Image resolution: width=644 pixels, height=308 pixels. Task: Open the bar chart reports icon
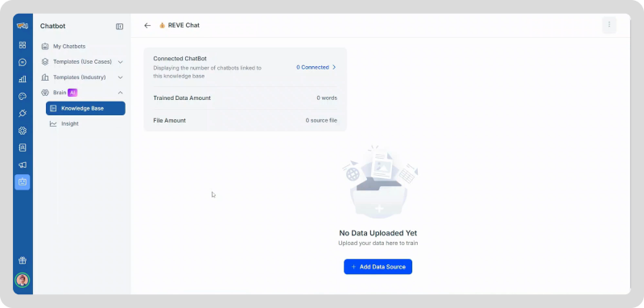[x=23, y=79]
